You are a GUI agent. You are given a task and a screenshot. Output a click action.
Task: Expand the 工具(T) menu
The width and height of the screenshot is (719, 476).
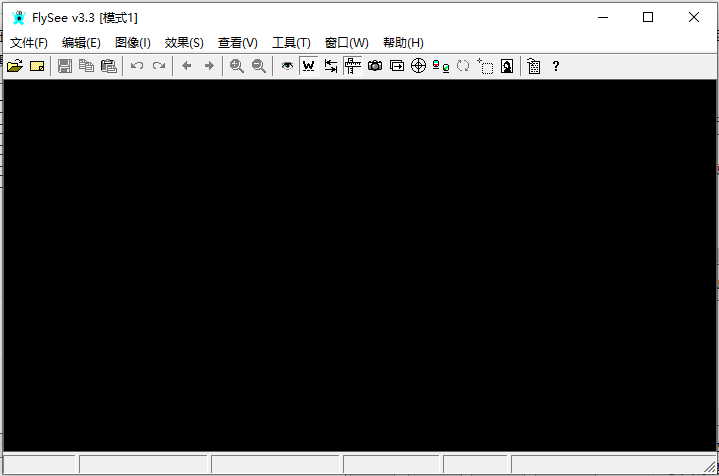point(291,42)
